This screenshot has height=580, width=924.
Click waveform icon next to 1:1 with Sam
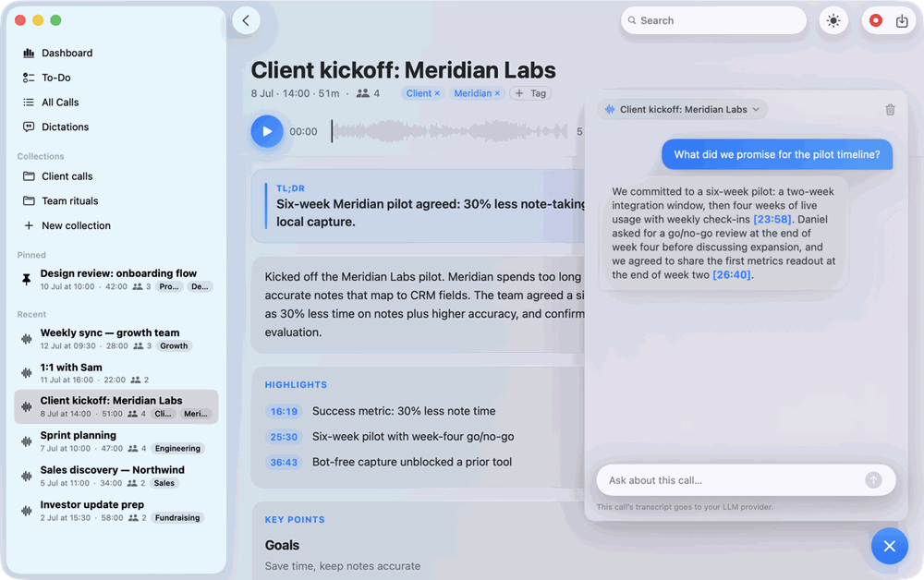coord(27,373)
